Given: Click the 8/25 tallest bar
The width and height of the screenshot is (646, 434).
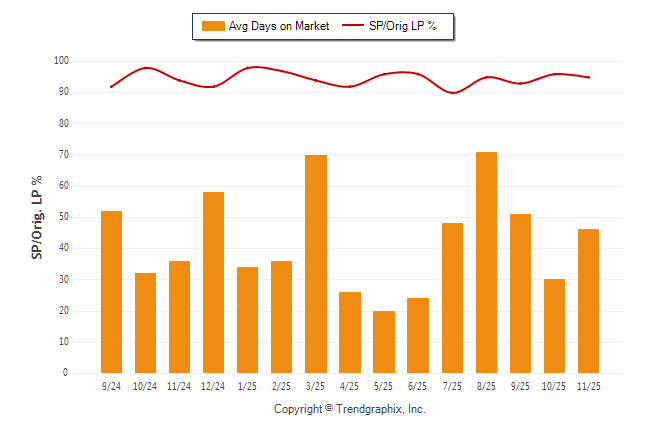Looking at the screenshot, I should (486, 262).
